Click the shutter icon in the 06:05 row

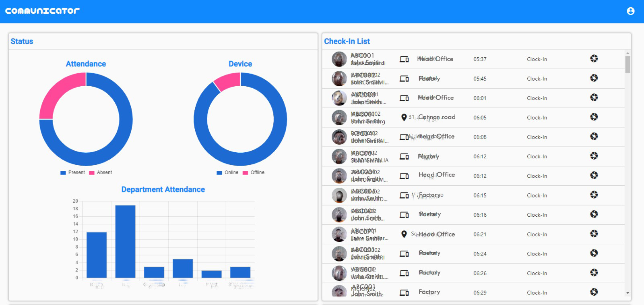594,117
